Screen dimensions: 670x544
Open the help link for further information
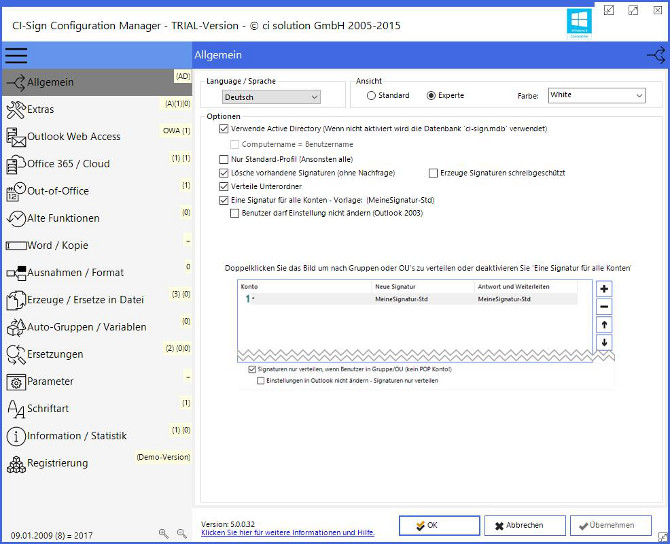[x=287, y=533]
